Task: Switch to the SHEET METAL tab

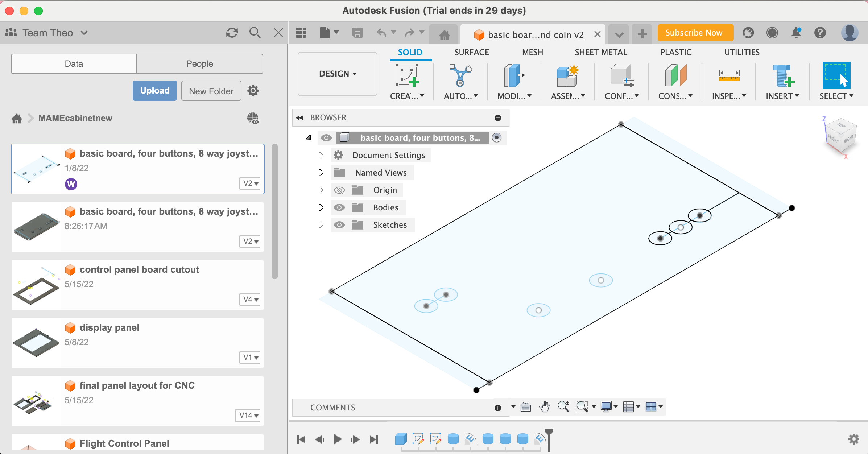Action: (601, 52)
